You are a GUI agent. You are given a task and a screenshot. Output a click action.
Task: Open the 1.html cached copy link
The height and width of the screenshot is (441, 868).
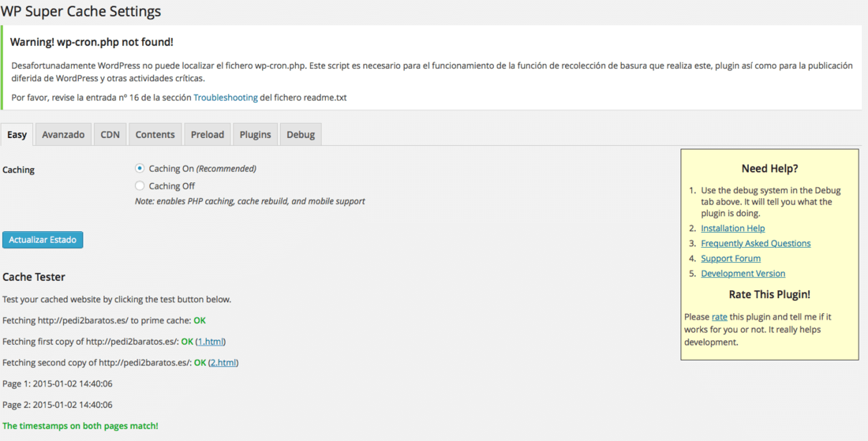[x=211, y=342]
